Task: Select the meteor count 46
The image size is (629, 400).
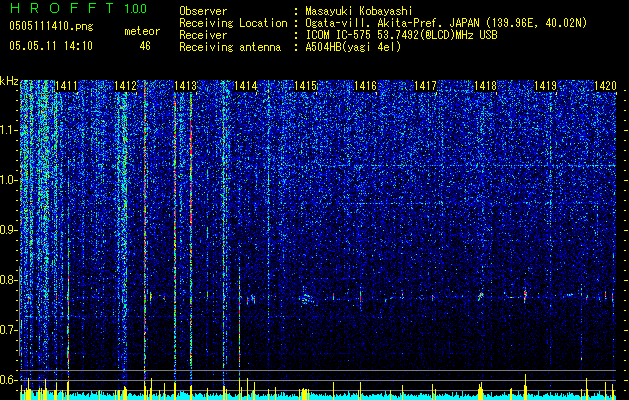Action: coord(145,46)
